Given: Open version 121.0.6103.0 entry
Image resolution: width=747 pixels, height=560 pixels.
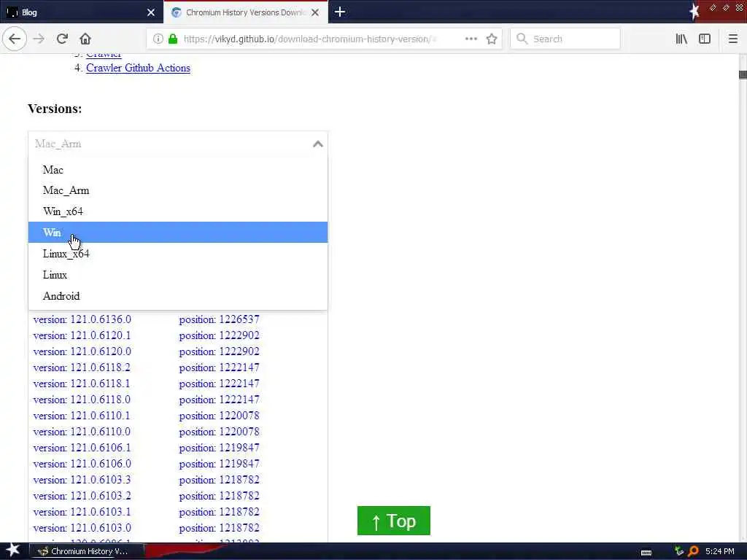Looking at the screenshot, I should tap(82, 528).
